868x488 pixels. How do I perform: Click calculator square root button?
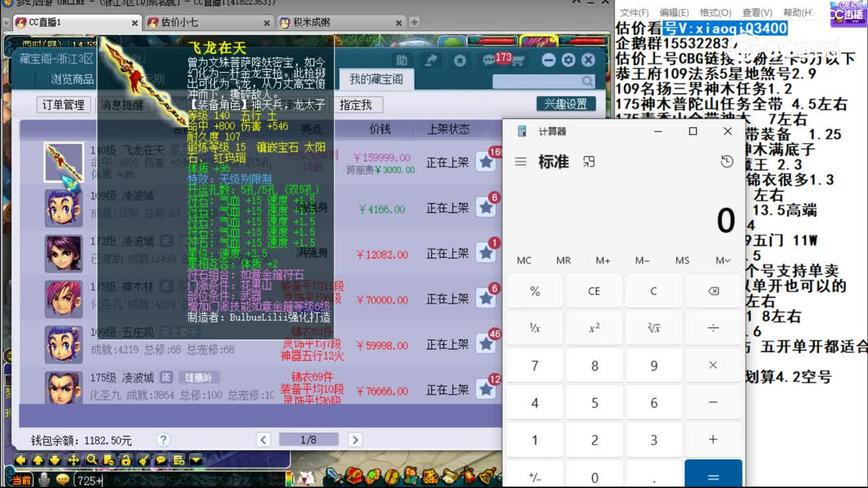pyautogui.click(x=654, y=328)
